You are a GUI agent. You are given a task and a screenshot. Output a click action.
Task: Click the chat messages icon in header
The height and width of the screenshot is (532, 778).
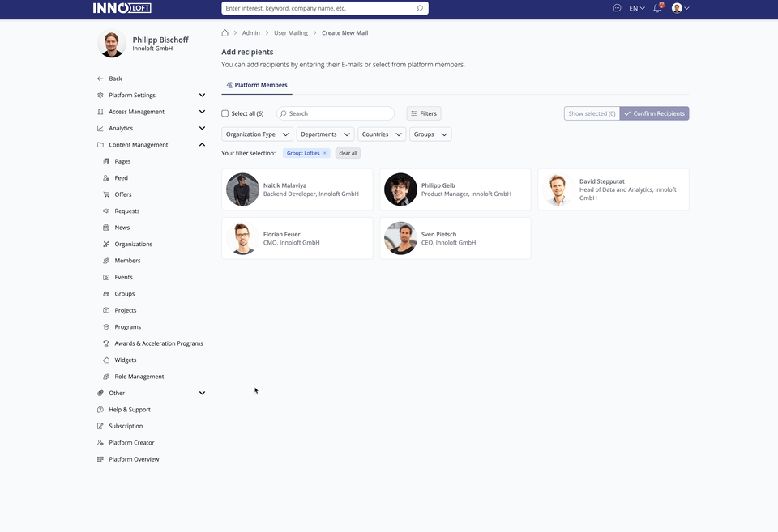click(617, 8)
